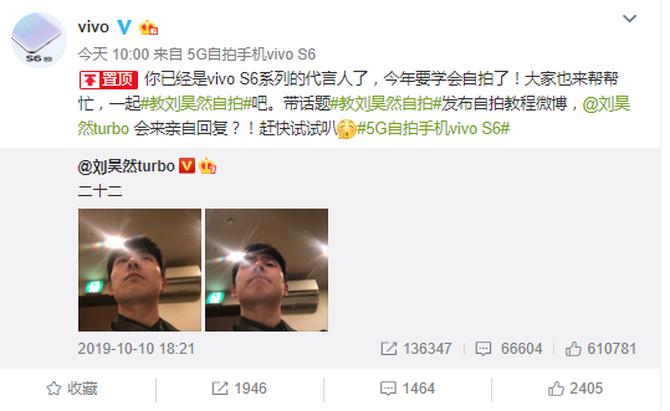Click the crown membership icon beside vivo
This screenshot has height=411, width=670.
coord(148,28)
